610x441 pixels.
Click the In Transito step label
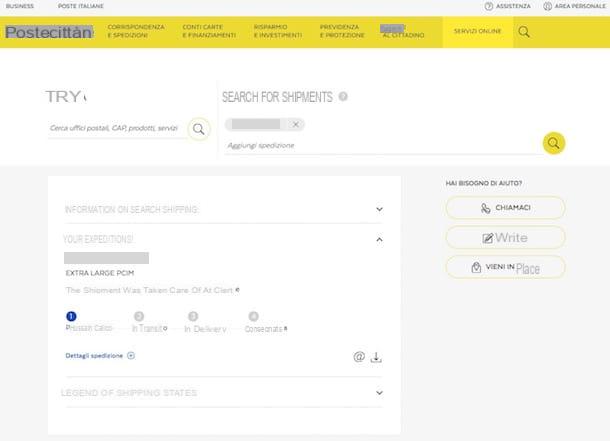pyautogui.click(x=149, y=328)
